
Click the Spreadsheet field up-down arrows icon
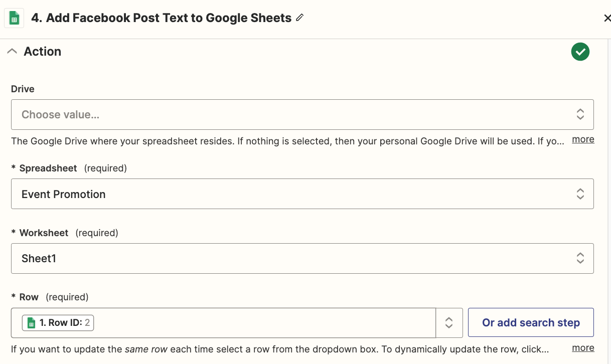(580, 194)
